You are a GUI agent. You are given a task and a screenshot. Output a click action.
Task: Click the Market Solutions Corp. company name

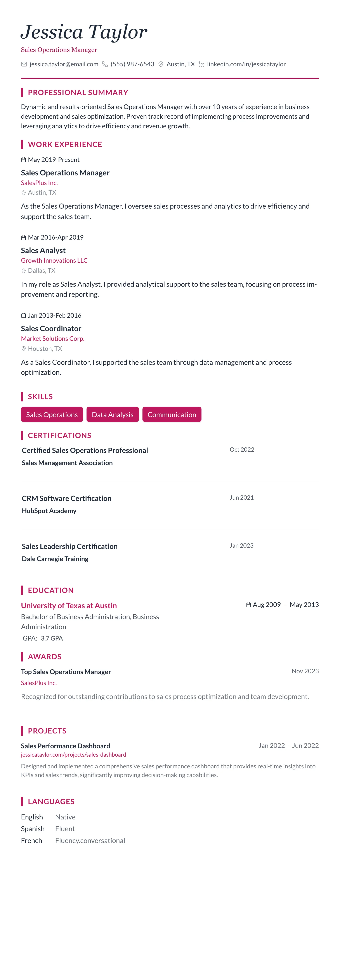coord(53,339)
